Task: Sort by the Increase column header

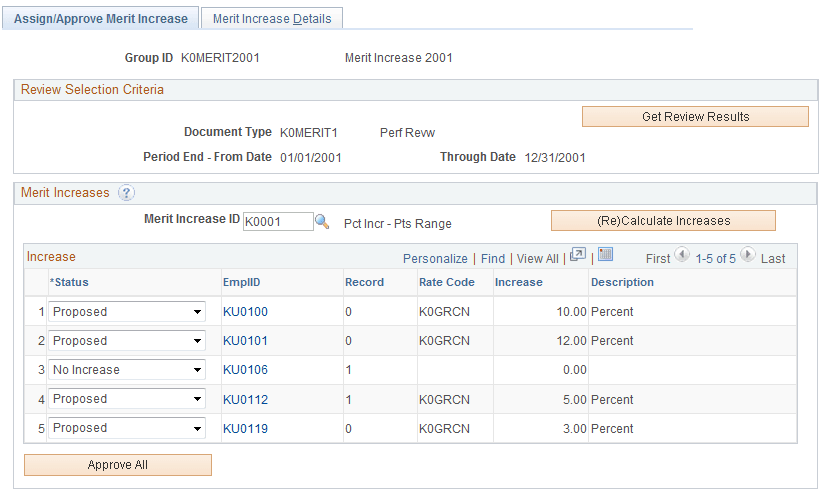Action: coord(519,283)
